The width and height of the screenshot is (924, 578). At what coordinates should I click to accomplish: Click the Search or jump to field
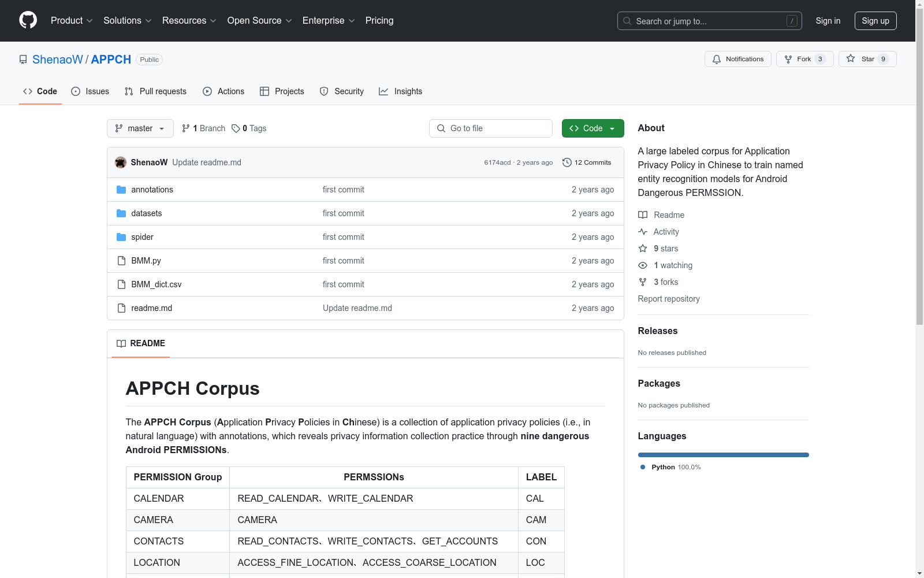tap(710, 21)
